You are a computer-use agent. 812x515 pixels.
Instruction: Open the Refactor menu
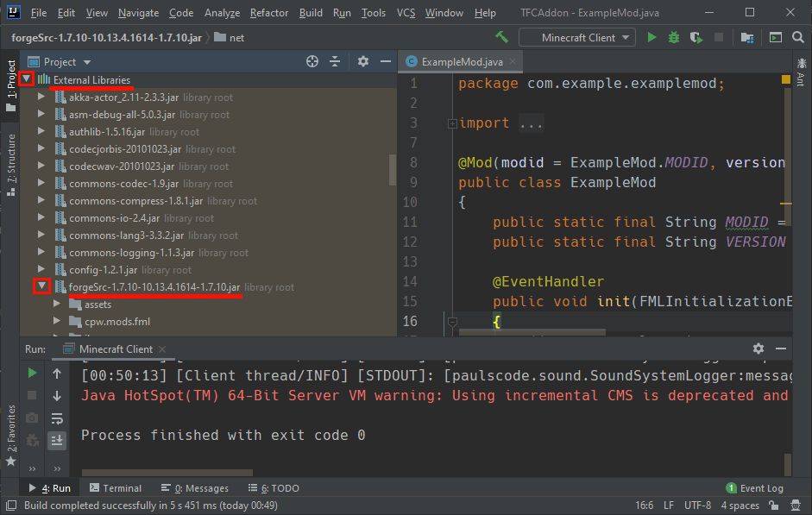pyautogui.click(x=268, y=12)
